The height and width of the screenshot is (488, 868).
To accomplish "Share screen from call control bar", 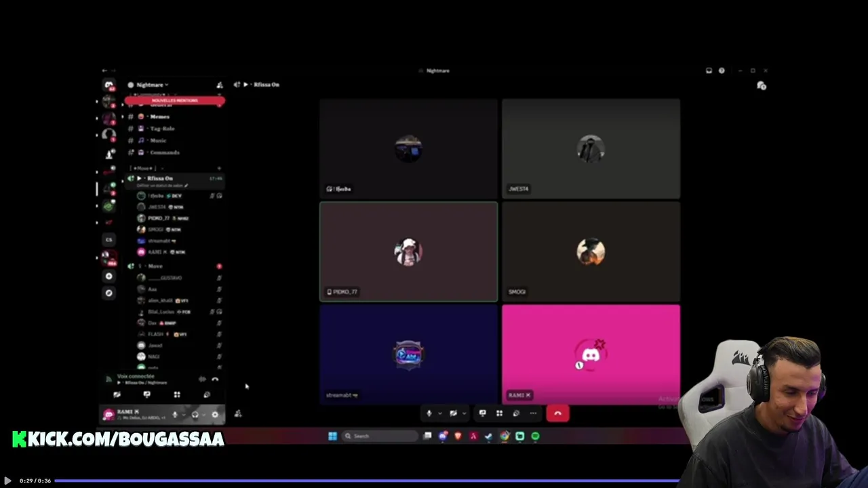I will pos(482,413).
